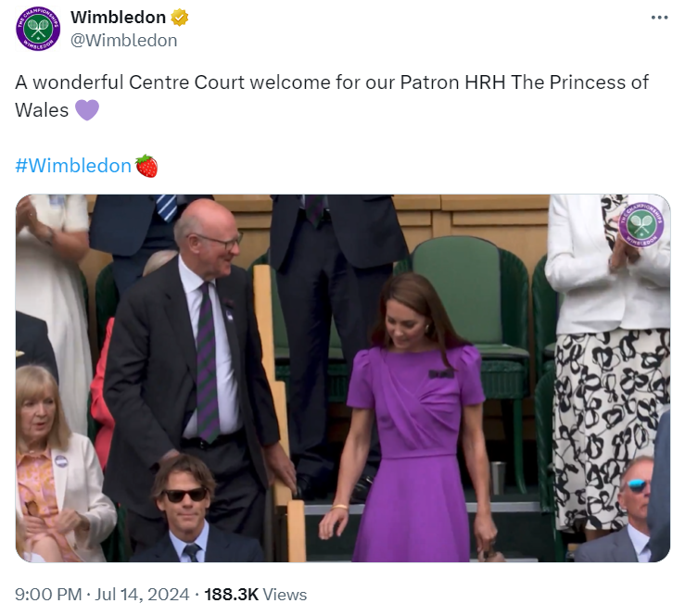Screen dimensions: 685x616
Task: Click the gold verified badge
Action: (179, 18)
